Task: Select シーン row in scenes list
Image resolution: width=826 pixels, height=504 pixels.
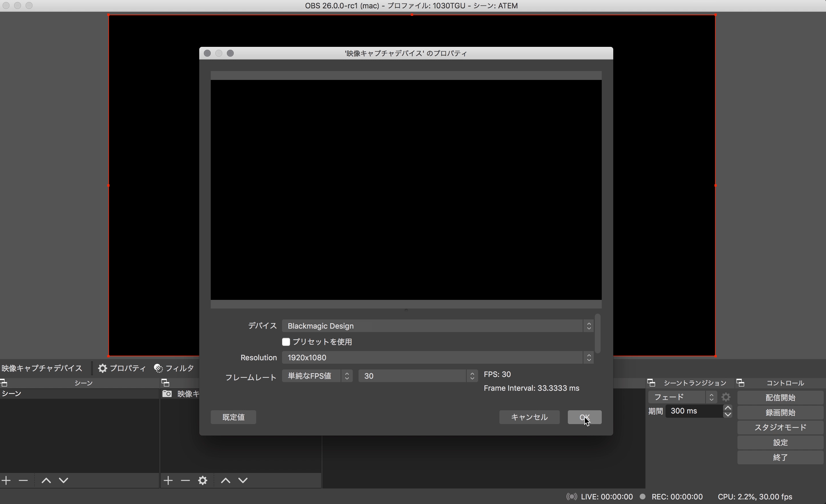Action: [x=79, y=394]
